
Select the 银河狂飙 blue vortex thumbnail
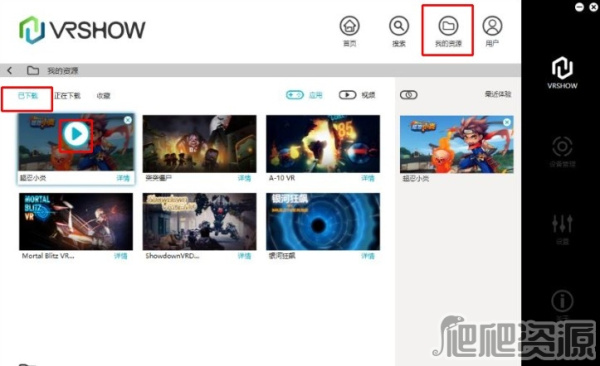click(323, 221)
